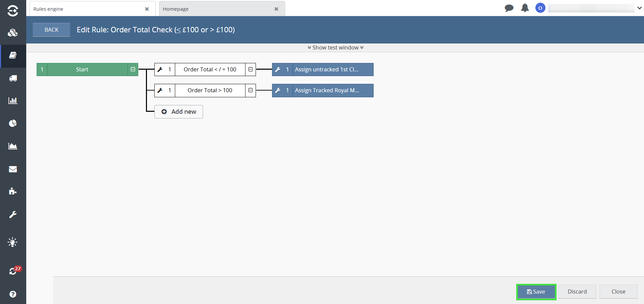Collapse the Order Total </= 100 node
This screenshot has width=644, height=304.
click(251, 69)
